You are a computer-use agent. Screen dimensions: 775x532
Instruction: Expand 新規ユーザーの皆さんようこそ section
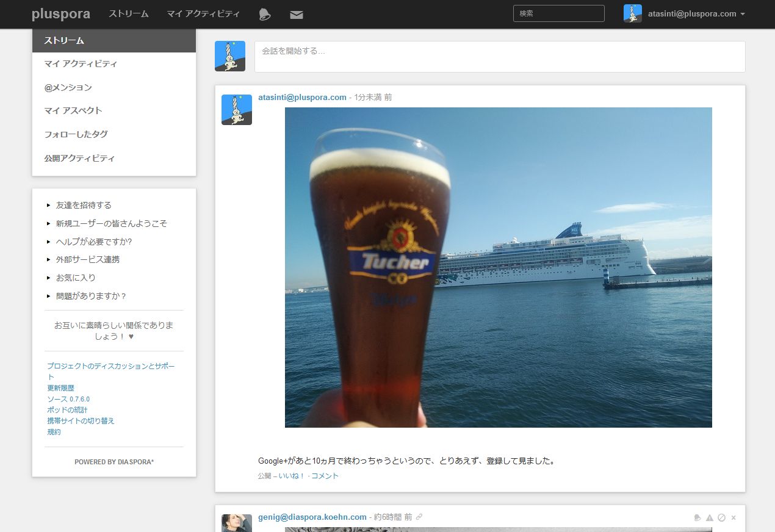pyautogui.click(x=111, y=223)
